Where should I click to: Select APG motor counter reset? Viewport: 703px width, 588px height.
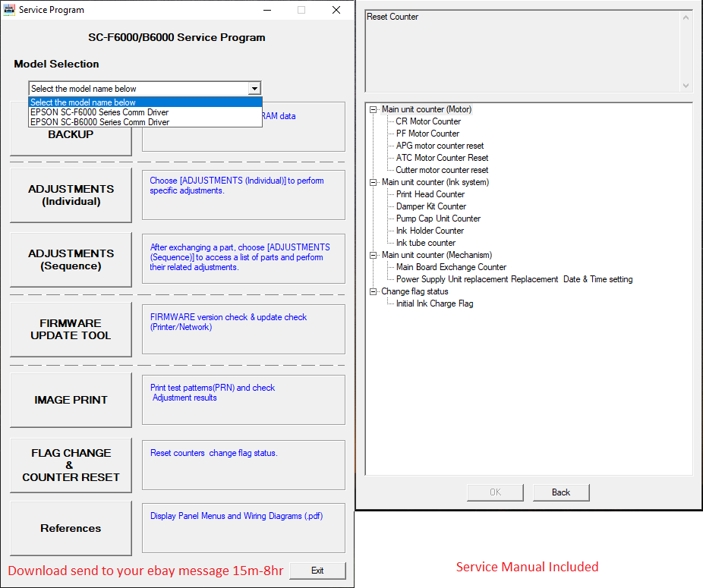(440, 146)
